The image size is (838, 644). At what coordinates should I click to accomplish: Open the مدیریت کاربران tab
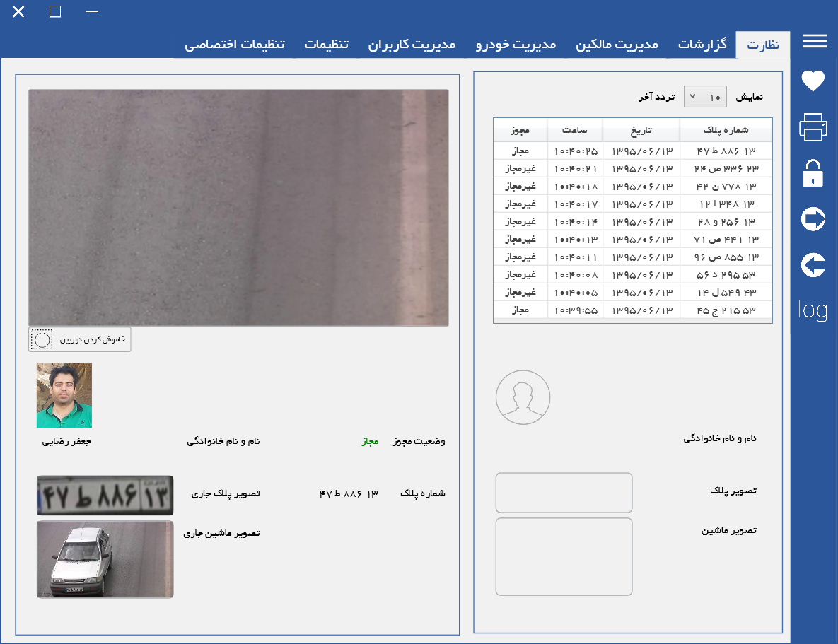(x=412, y=45)
